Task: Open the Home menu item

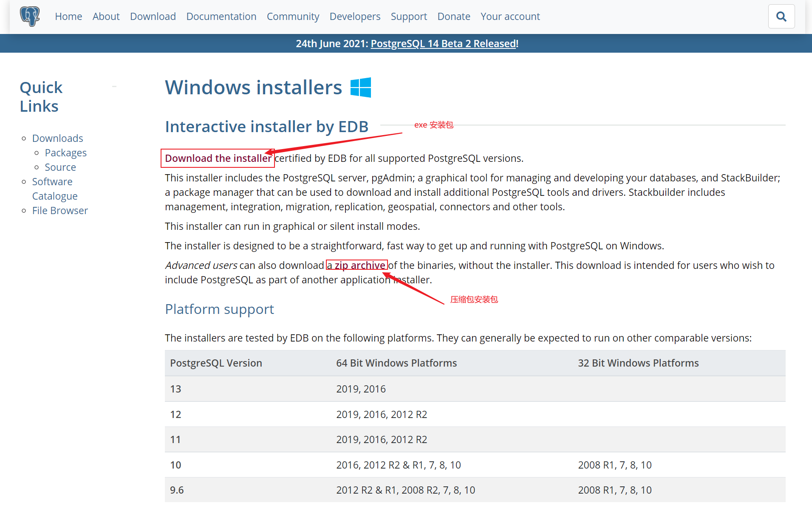Action: click(x=68, y=17)
